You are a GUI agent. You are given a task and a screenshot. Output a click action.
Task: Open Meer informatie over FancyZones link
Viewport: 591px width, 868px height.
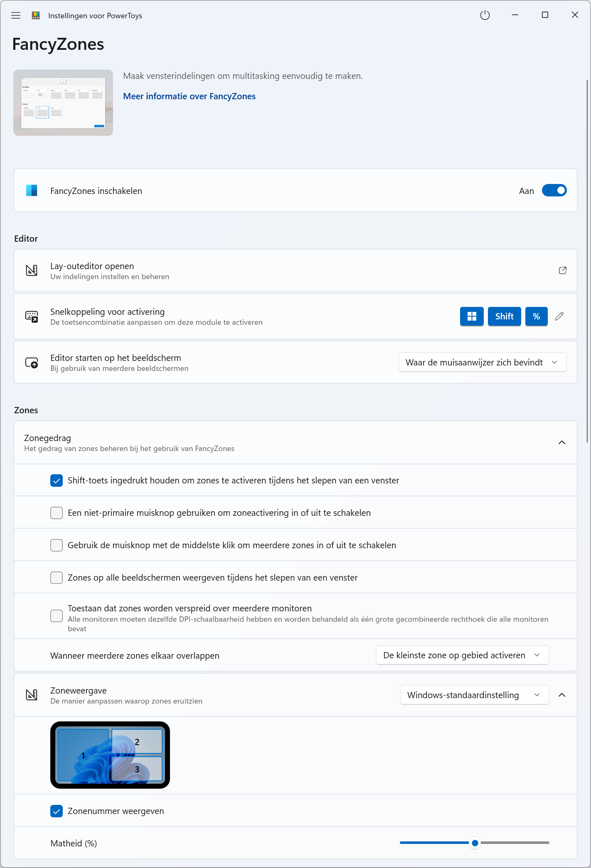pos(189,96)
